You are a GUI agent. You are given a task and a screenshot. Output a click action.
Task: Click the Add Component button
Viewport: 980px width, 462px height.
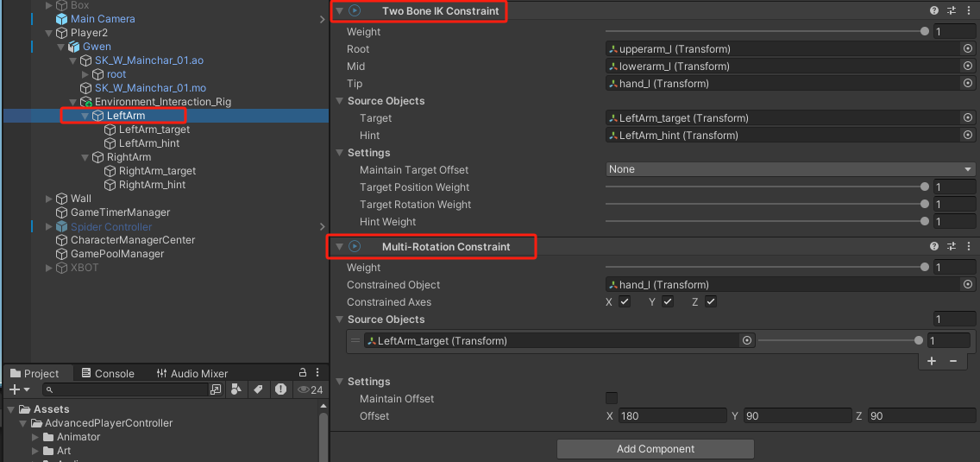pos(655,449)
